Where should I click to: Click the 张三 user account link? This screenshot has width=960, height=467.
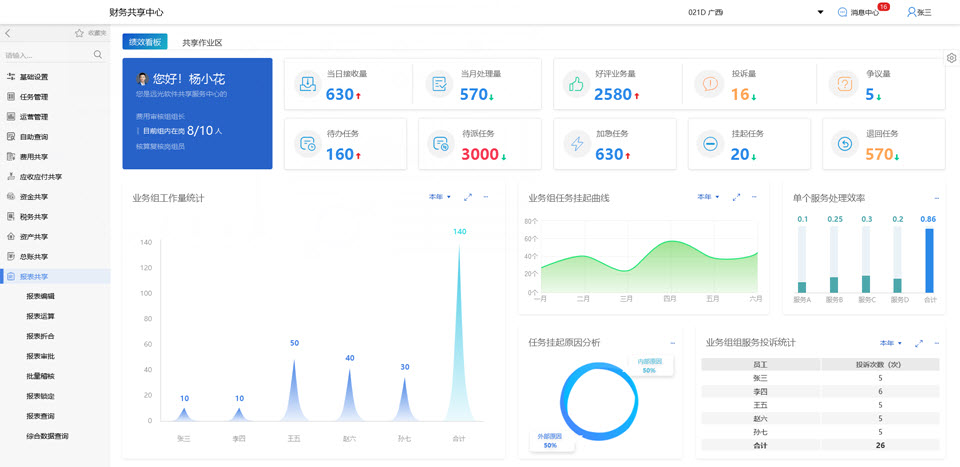(x=918, y=12)
